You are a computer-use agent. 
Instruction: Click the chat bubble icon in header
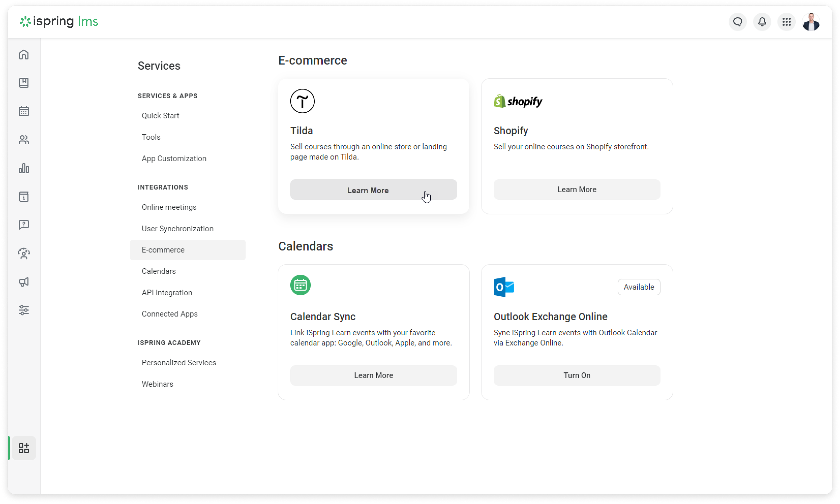pos(737,22)
